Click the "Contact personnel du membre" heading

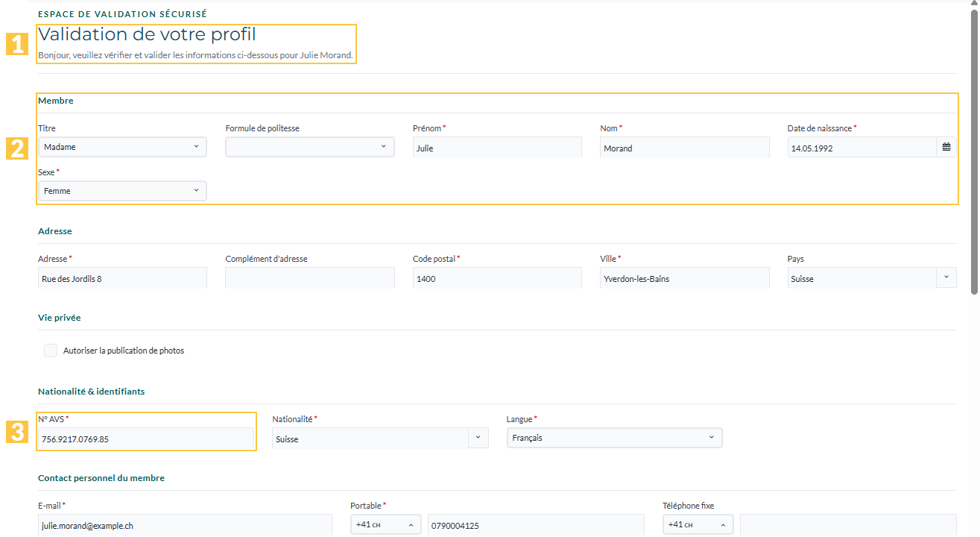[101, 478]
